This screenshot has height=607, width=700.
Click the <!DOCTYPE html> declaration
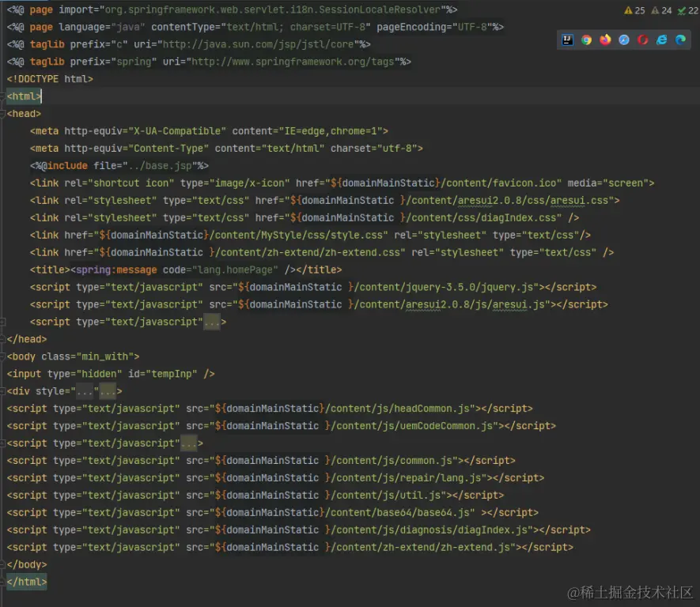click(50, 79)
